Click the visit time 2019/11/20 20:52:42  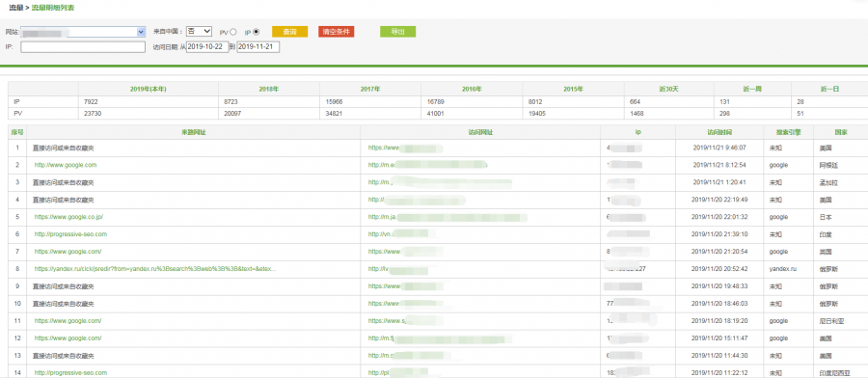point(719,269)
